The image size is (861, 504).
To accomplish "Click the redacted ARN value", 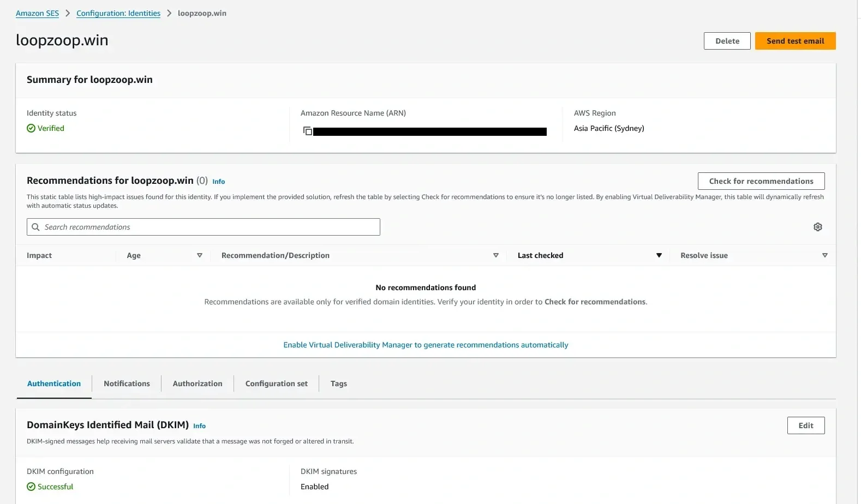I will tap(430, 131).
